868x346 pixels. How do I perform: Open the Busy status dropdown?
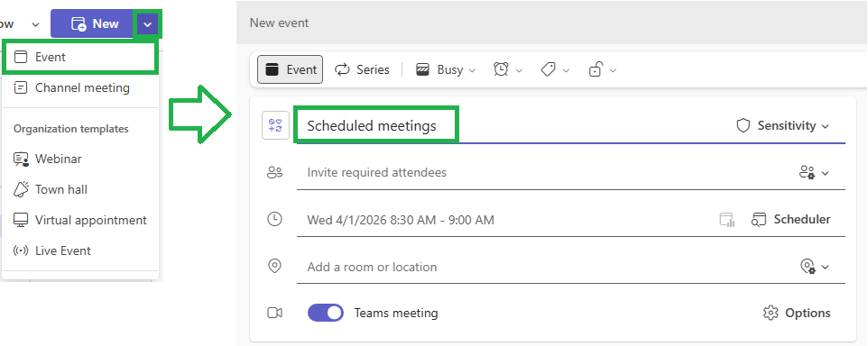coord(446,69)
